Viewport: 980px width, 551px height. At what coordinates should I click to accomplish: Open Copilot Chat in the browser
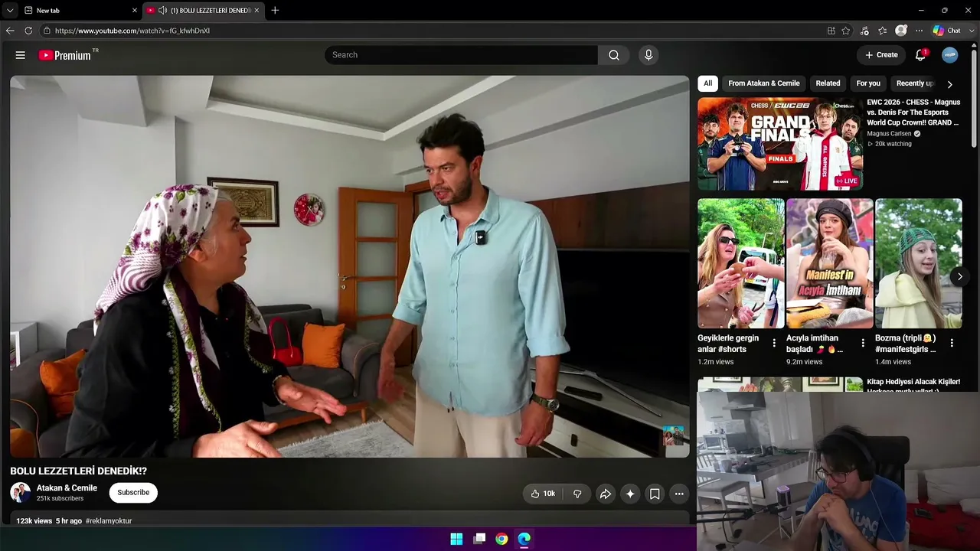[x=946, y=31]
